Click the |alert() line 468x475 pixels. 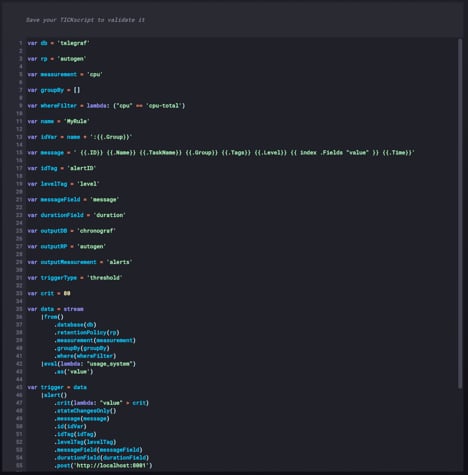[x=54, y=395]
